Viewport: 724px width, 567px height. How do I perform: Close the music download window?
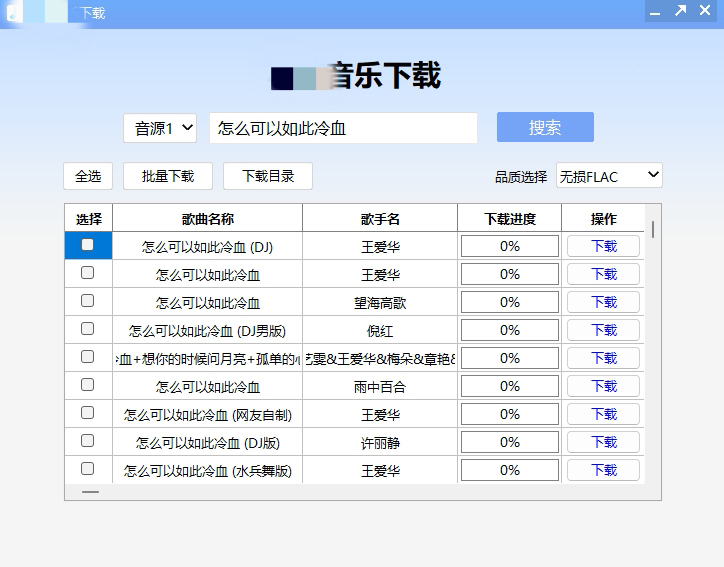coord(705,11)
